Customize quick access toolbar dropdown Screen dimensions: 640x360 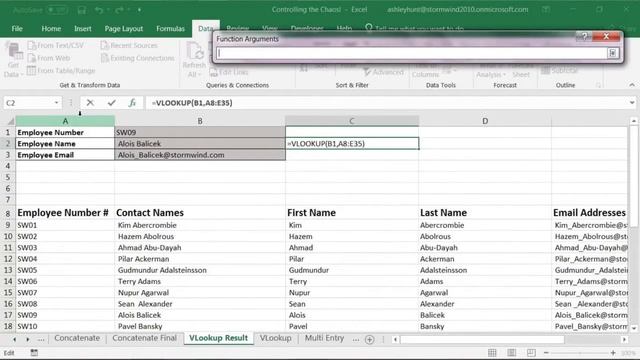pyautogui.click(x=140, y=9)
